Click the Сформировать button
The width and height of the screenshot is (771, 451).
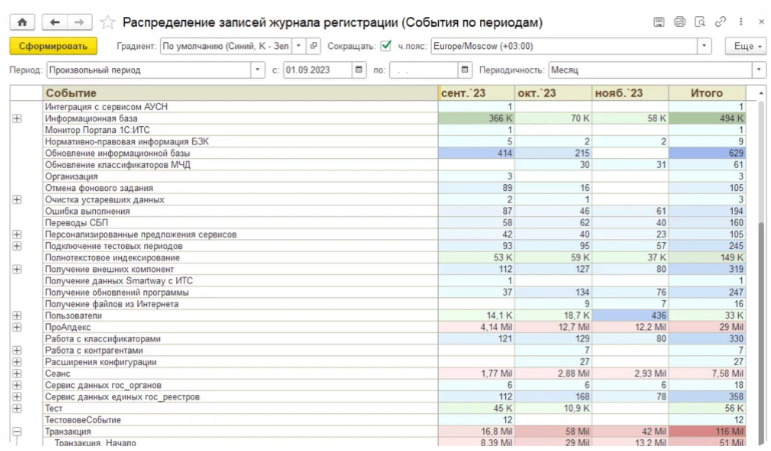click(x=53, y=46)
